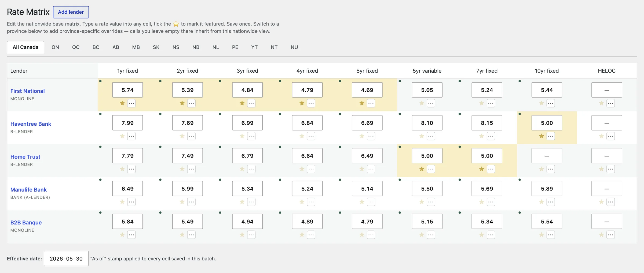
Task: Open more options for Manulife Bank 5yr variable
Action: click(x=431, y=202)
